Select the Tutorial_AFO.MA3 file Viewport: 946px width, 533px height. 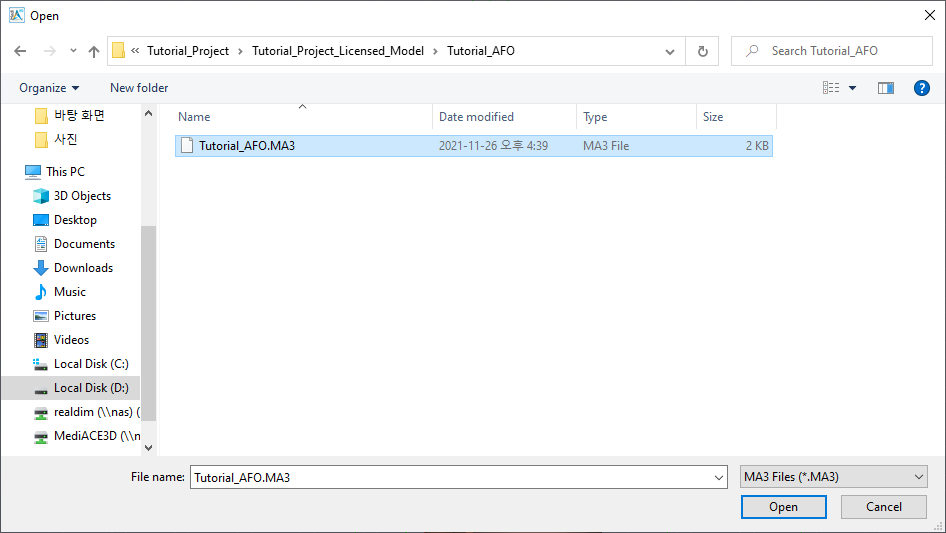[x=474, y=146]
